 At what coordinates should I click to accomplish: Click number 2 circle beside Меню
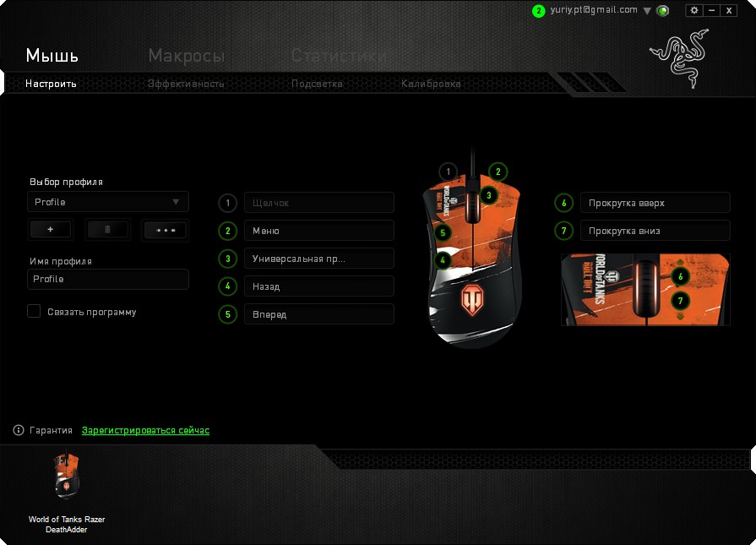coord(228,231)
